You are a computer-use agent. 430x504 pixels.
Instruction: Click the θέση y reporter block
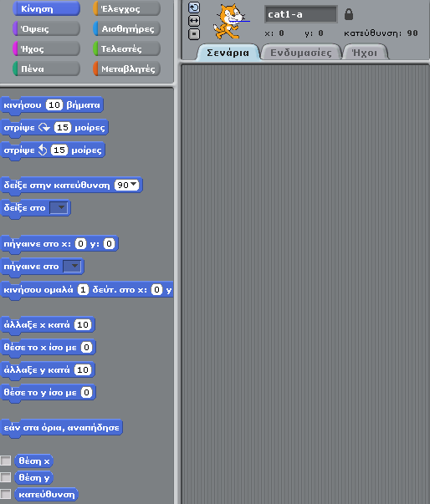[x=33, y=477]
